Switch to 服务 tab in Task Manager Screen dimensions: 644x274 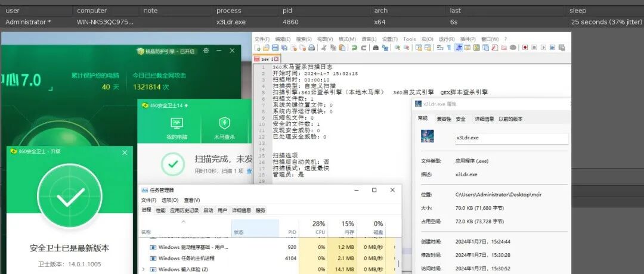(x=261, y=210)
